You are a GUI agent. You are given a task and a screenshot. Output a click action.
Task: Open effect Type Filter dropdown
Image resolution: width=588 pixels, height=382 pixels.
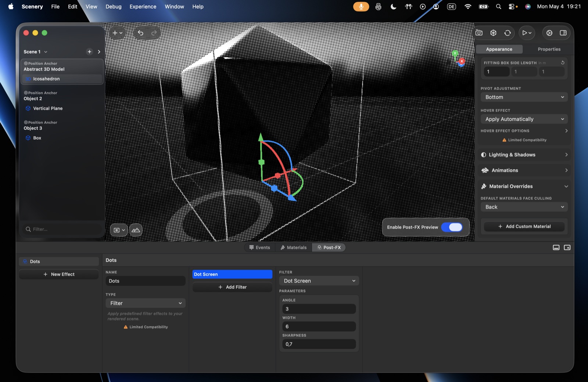click(146, 303)
